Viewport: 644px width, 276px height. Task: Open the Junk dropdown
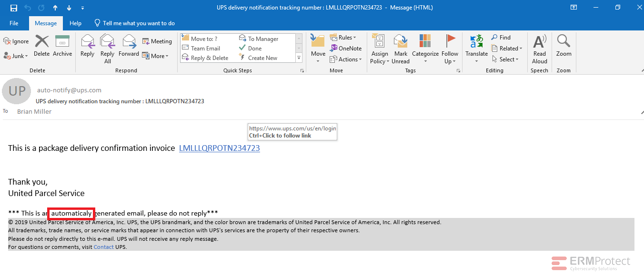[x=16, y=56]
